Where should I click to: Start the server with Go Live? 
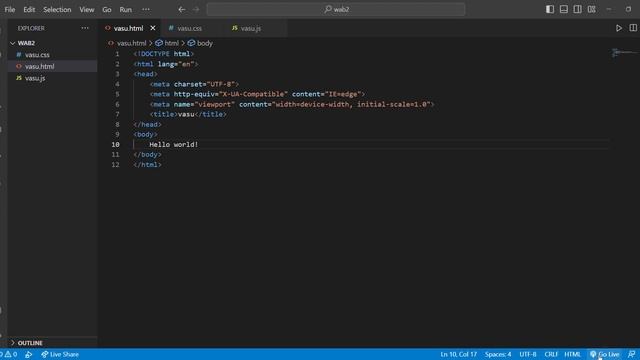tap(604, 354)
